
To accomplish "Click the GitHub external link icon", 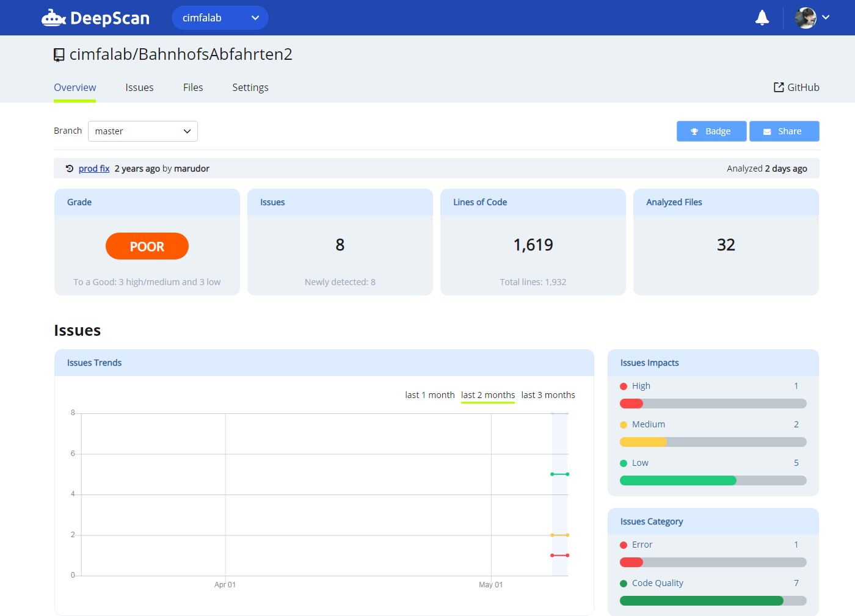I will (x=779, y=87).
